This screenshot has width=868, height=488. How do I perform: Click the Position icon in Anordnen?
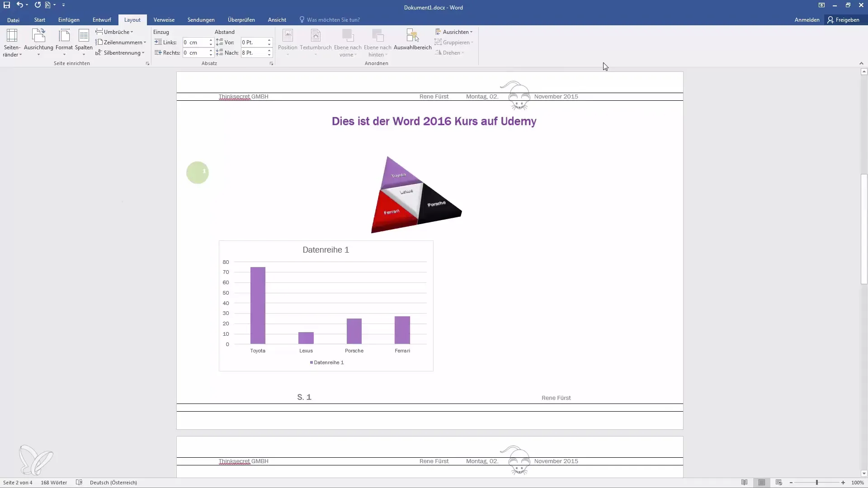pos(288,35)
